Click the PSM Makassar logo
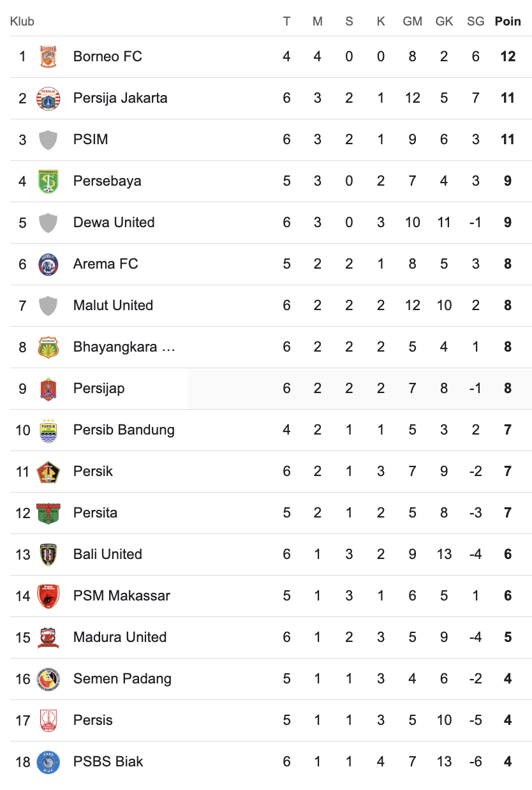Screen dimensions: 532x790 pyautogui.click(x=48, y=596)
